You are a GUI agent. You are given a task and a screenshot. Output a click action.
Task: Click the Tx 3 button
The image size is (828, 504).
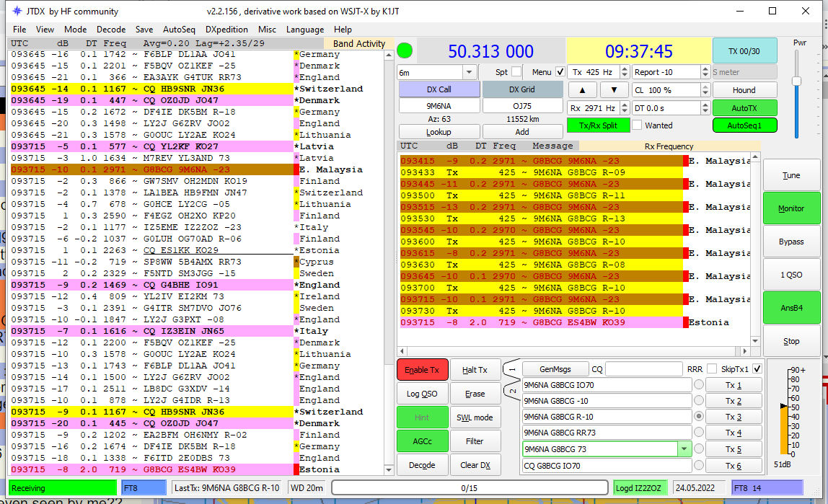click(734, 417)
